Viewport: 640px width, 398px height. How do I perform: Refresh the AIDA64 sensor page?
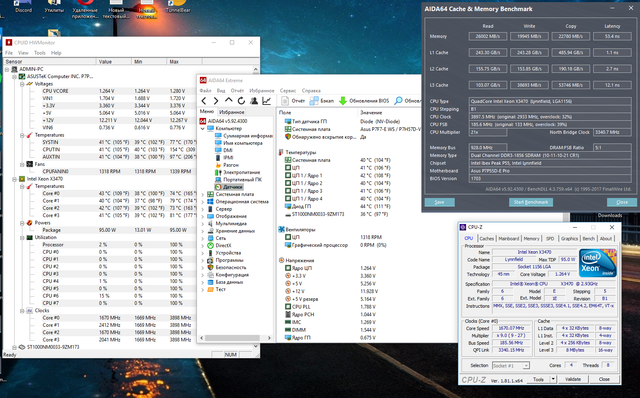241,101
